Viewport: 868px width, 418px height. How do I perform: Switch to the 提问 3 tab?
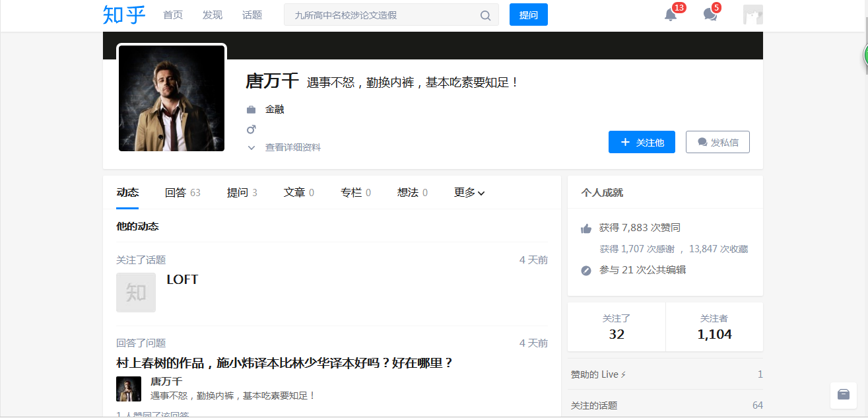(x=242, y=193)
